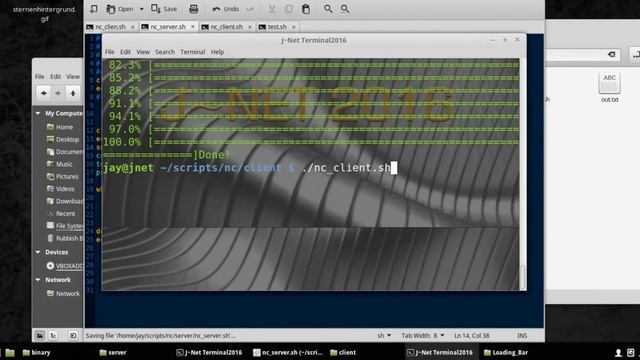Close the nc_clien.sh tab
The height and width of the screenshot is (360, 640).
click(133, 27)
